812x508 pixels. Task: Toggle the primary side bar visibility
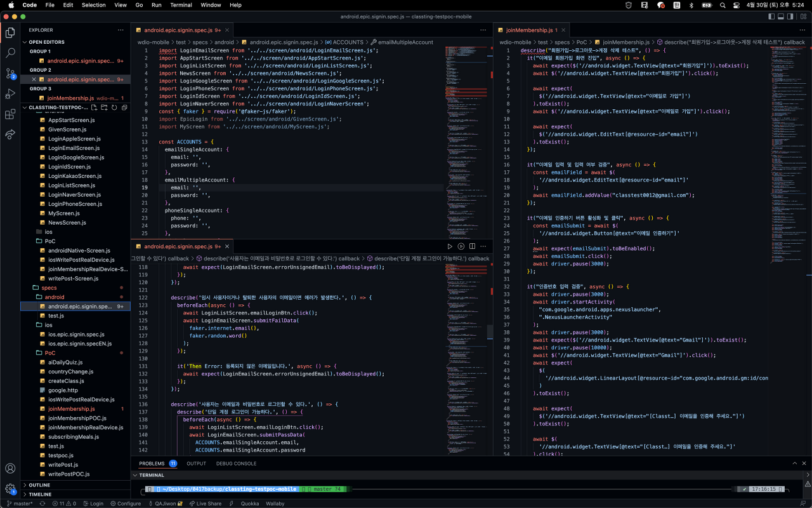(x=771, y=17)
